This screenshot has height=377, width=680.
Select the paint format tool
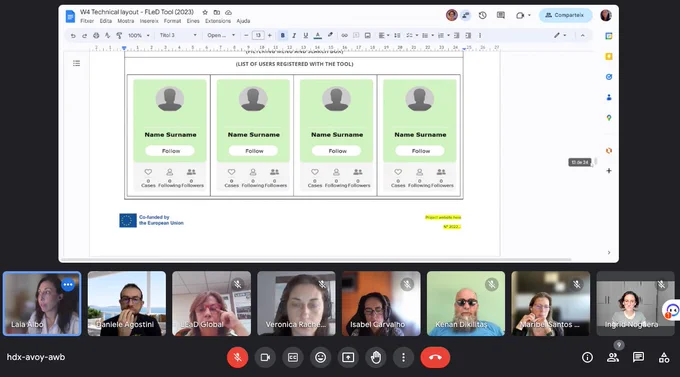point(119,36)
